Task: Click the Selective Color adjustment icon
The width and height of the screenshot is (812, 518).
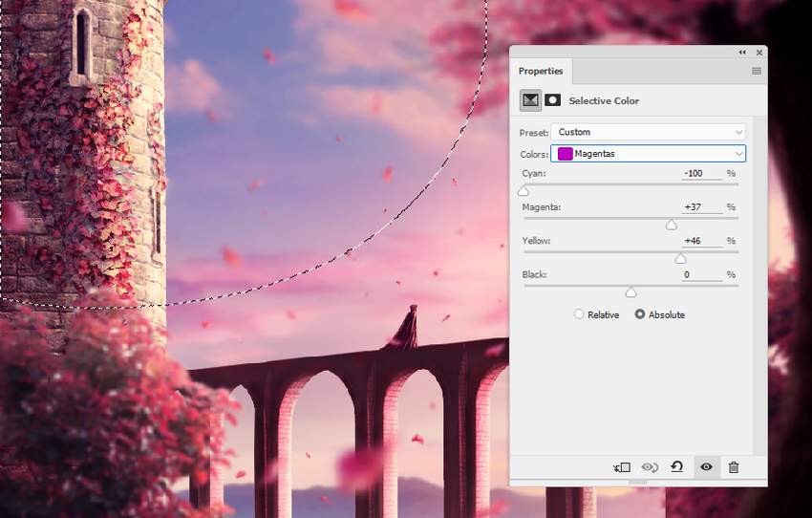Action: click(x=530, y=100)
